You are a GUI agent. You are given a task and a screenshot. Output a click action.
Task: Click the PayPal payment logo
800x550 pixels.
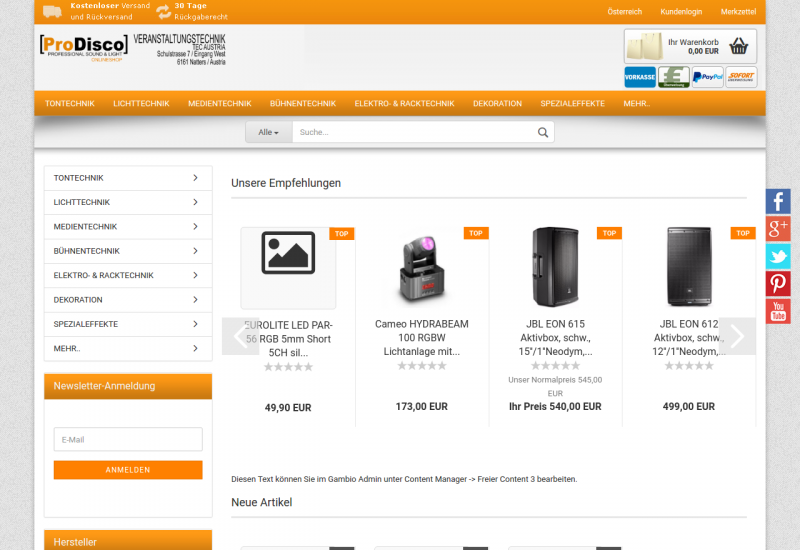(707, 77)
